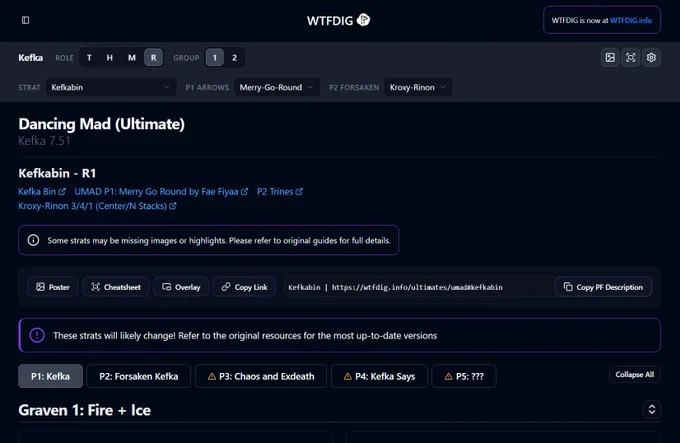This screenshot has width=680, height=443.
Task: Click the Kefkabin - R1 heading
Action: [57, 173]
